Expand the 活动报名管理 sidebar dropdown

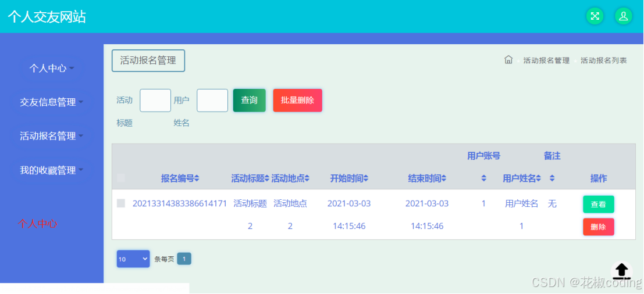click(52, 136)
